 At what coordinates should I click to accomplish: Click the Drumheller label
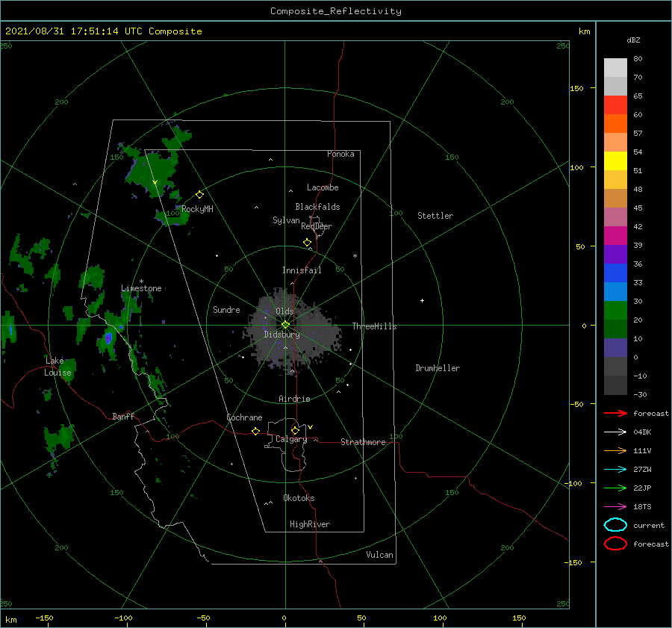click(x=438, y=368)
